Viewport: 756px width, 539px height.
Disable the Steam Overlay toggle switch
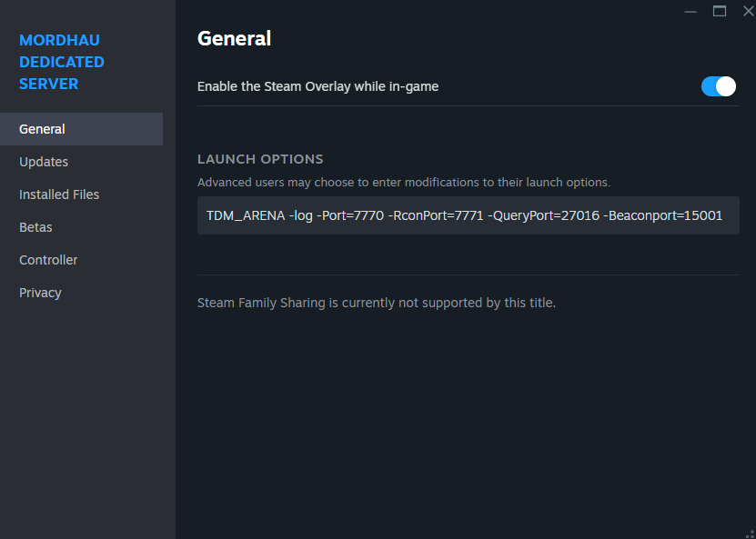point(719,86)
